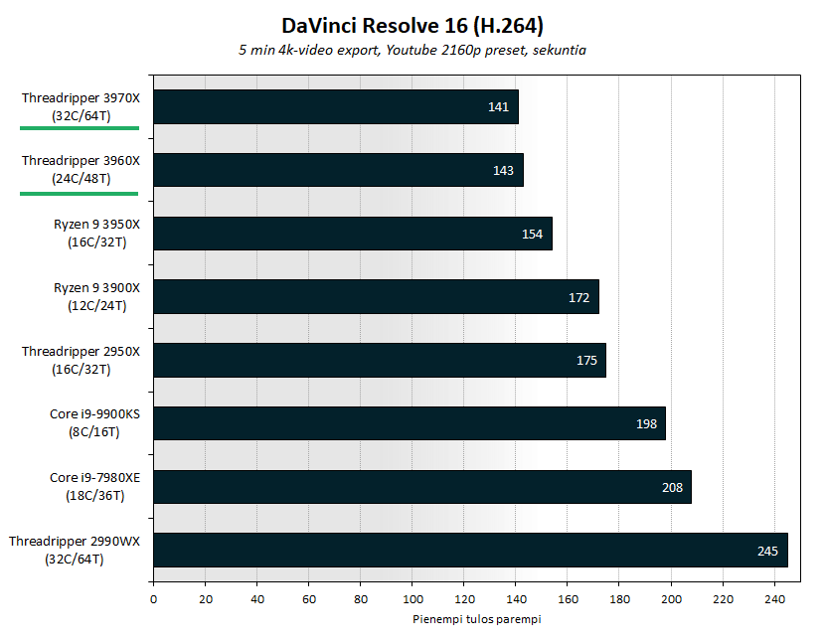Select the value "245" for Threadripper 2990WX
Screen dimensions: 825x644
point(767,551)
